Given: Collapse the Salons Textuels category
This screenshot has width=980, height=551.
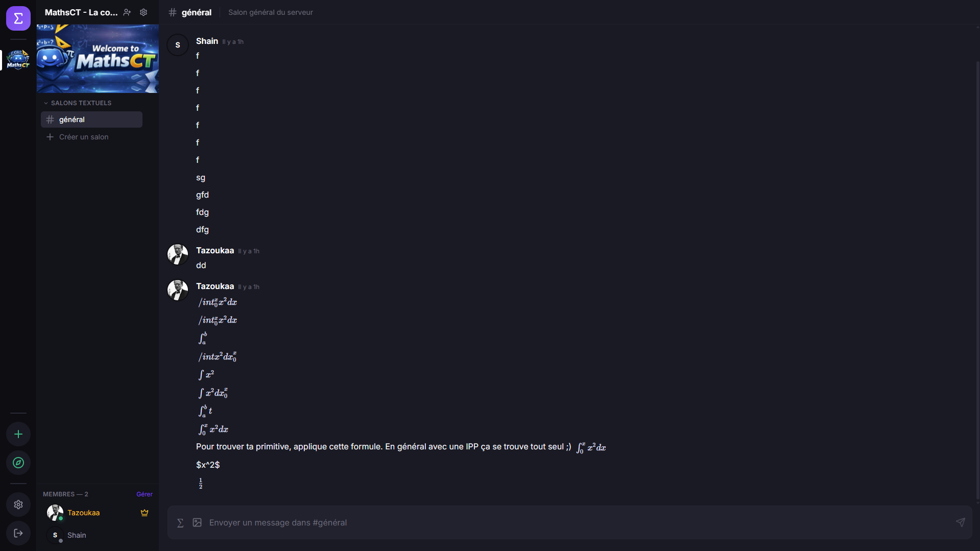Looking at the screenshot, I should [78, 103].
